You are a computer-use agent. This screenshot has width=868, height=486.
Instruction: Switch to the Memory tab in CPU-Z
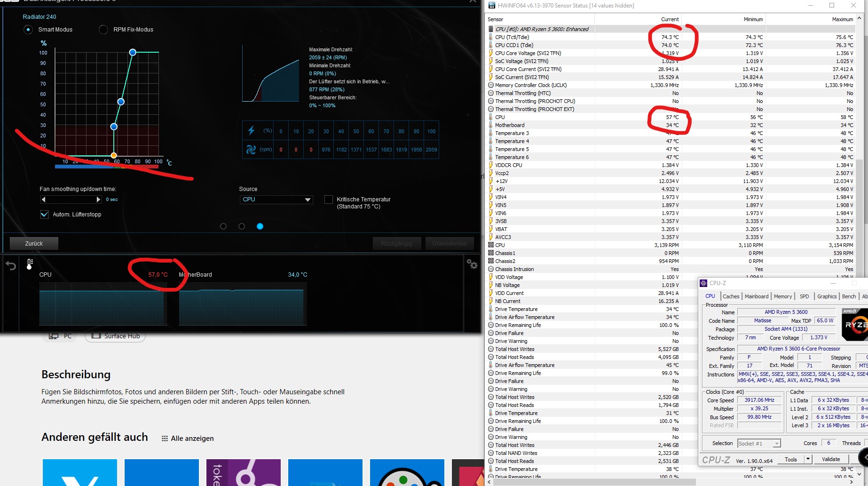pos(783,296)
